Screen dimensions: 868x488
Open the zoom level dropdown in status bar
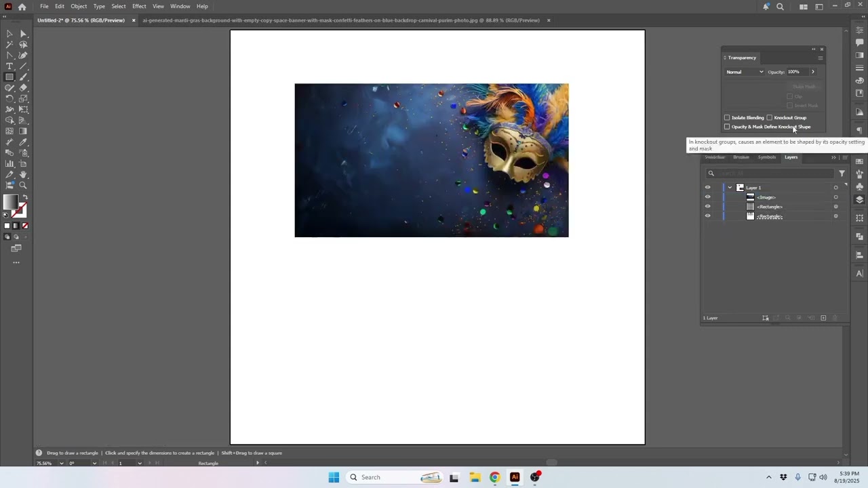point(62,463)
